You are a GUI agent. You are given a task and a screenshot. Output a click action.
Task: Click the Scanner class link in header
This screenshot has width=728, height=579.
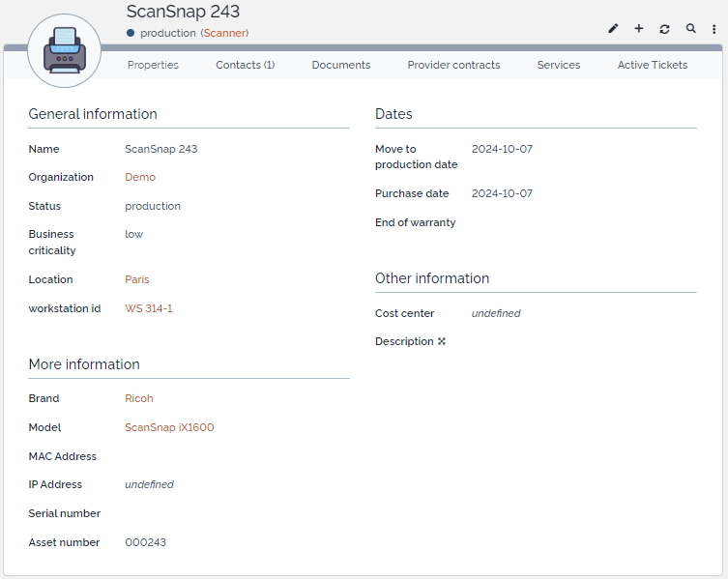(x=224, y=33)
